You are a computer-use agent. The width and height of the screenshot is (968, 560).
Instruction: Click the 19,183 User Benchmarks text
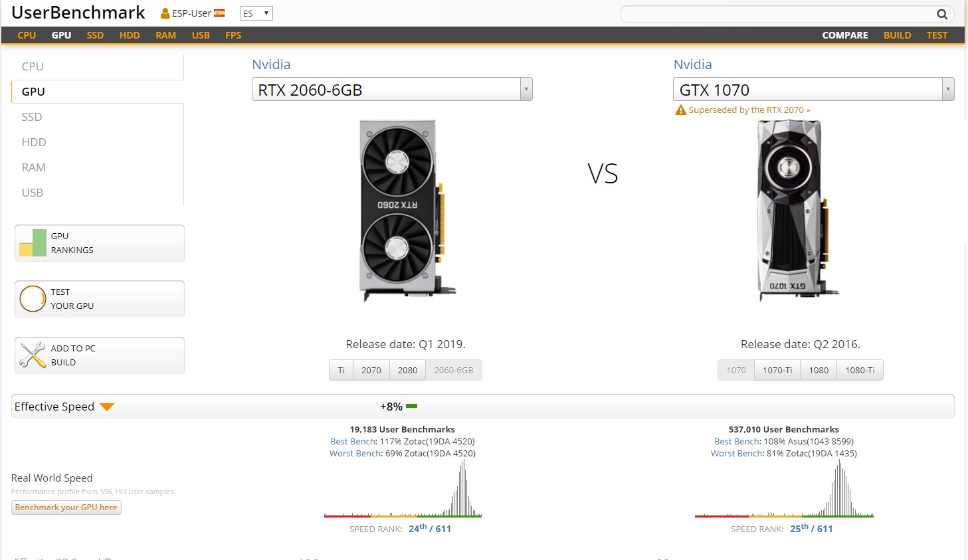(x=403, y=430)
